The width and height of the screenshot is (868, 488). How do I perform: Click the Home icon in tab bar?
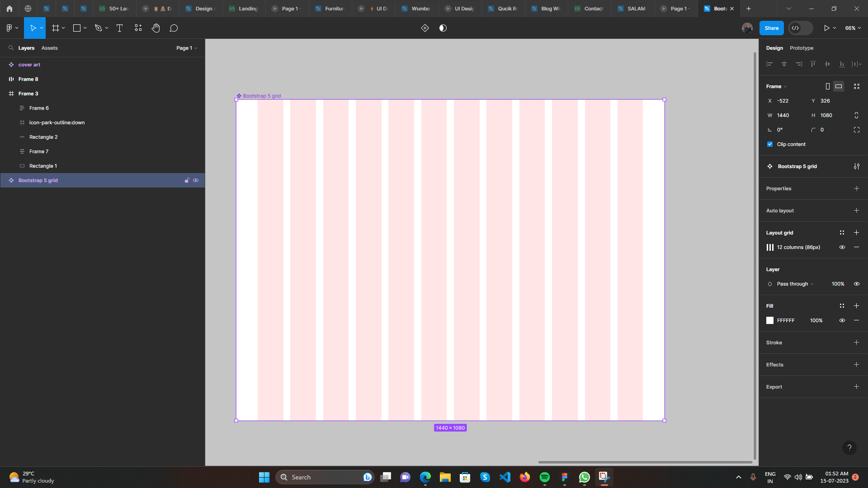coord(9,9)
